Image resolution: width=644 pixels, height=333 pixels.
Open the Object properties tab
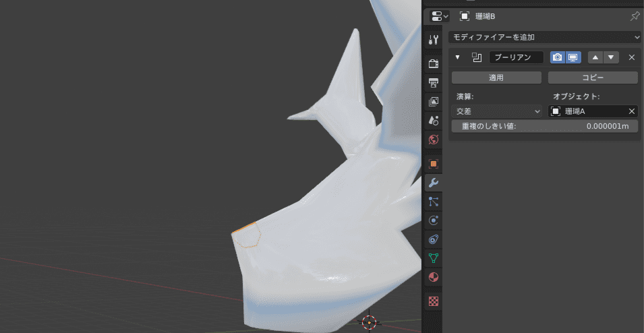coord(434,163)
